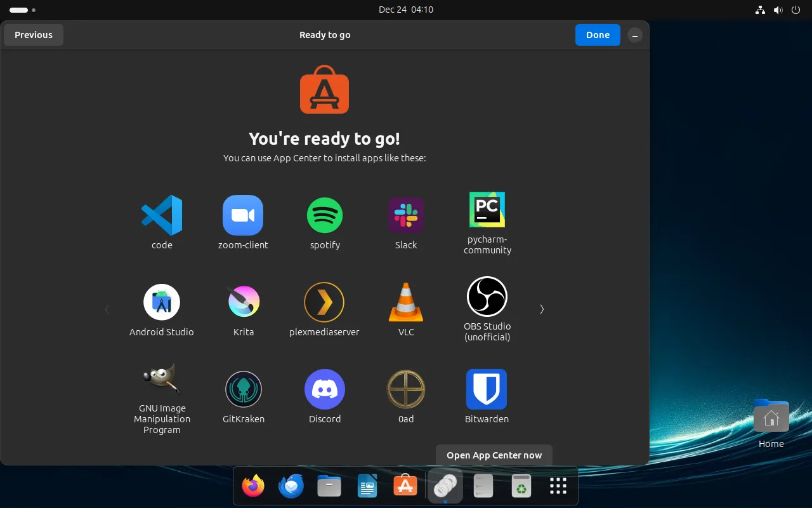Image resolution: width=812 pixels, height=508 pixels.
Task: Open the Home folder on desktop
Action: pos(771,424)
